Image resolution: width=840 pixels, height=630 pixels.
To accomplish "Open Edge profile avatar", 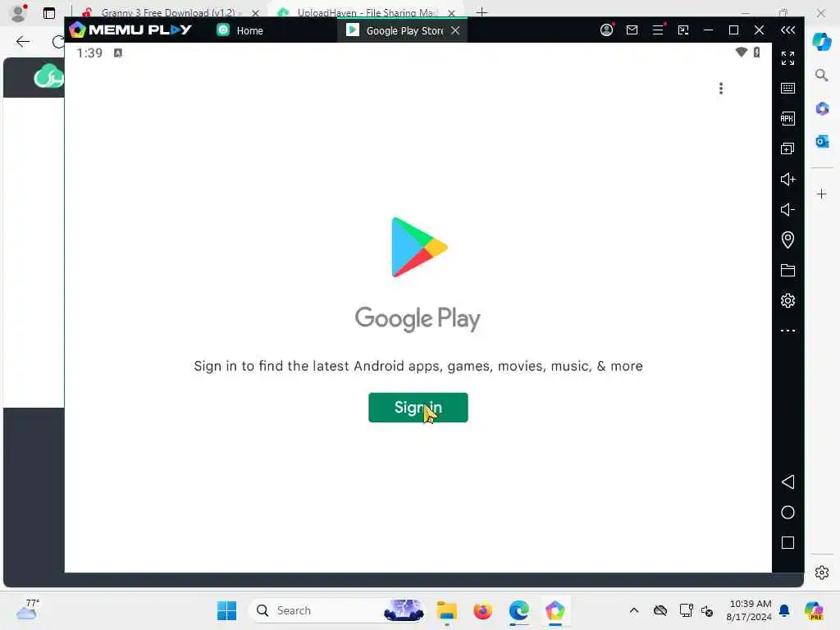I will pos(18,13).
